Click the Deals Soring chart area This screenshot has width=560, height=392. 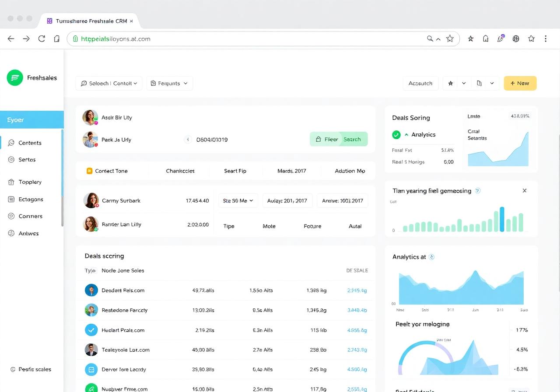498,149
